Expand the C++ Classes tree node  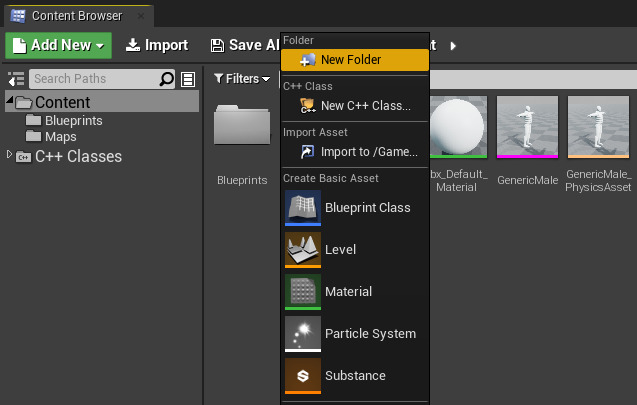tap(9, 154)
